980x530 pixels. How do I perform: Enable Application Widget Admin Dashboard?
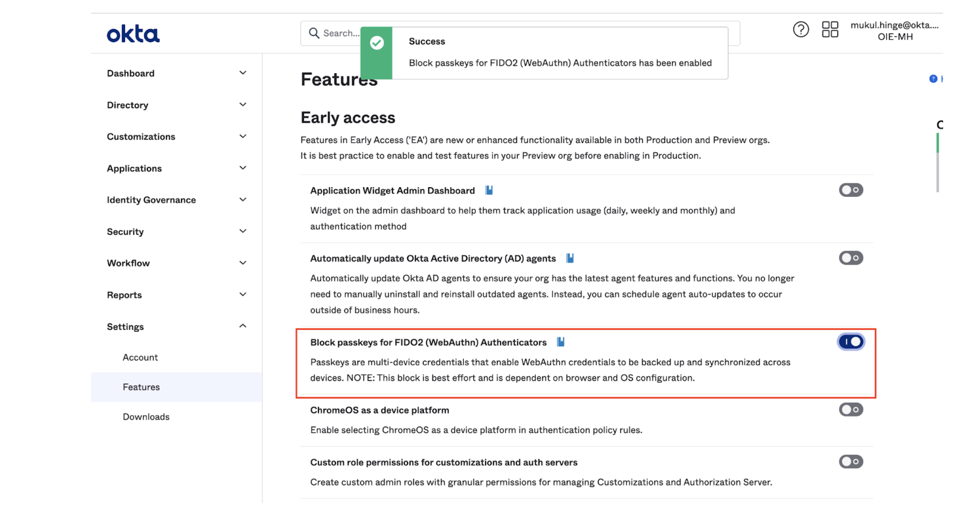tap(851, 190)
